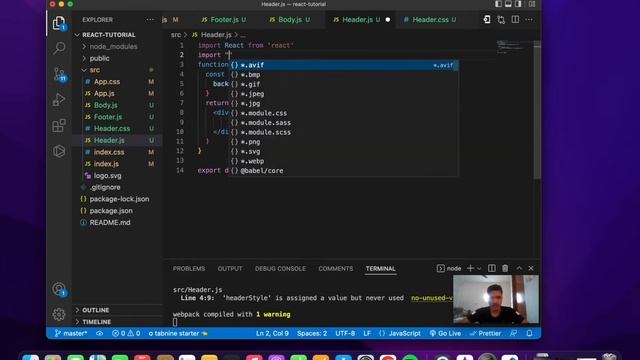Click the src breadcrumb segment

coord(176,35)
